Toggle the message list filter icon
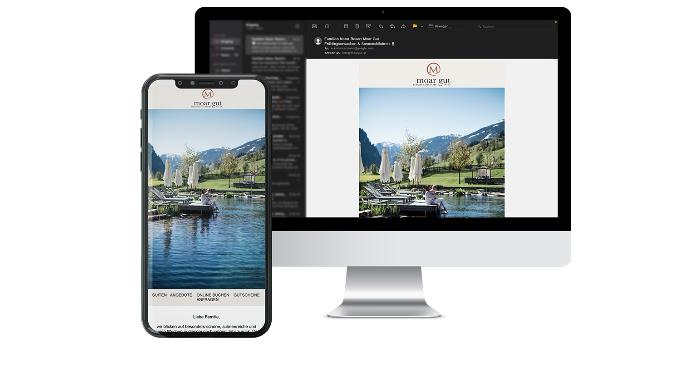Image resolution: width=694 pixels, height=390 pixels. click(x=297, y=27)
